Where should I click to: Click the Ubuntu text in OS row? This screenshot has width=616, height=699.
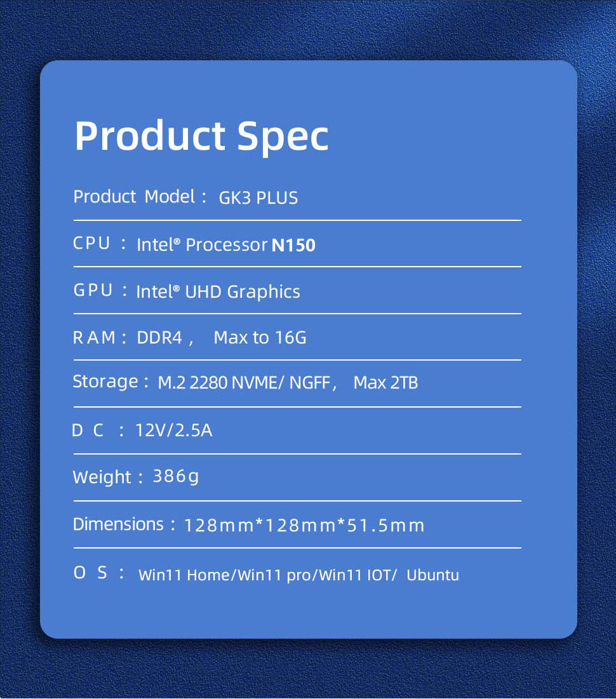click(x=432, y=575)
